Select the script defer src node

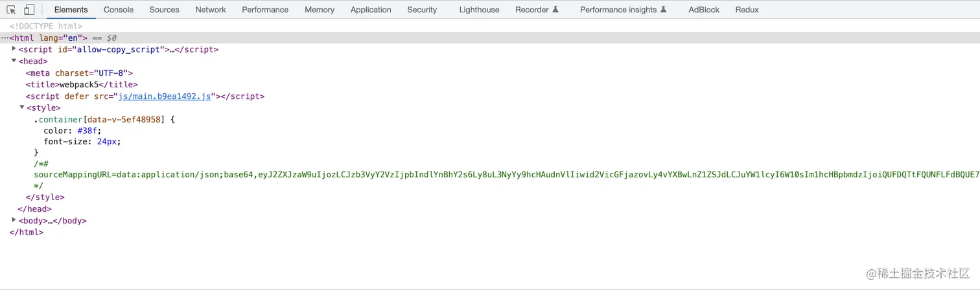pos(145,96)
